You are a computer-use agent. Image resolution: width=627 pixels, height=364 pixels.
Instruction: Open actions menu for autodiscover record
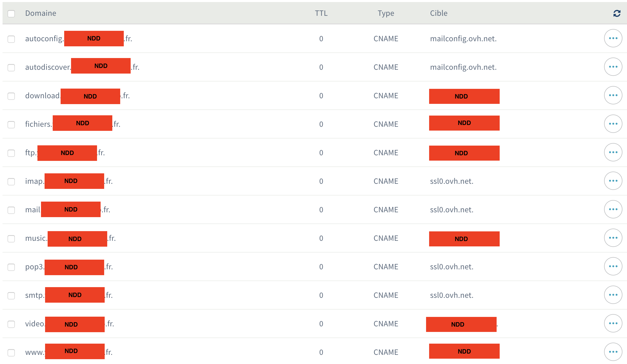point(613,67)
